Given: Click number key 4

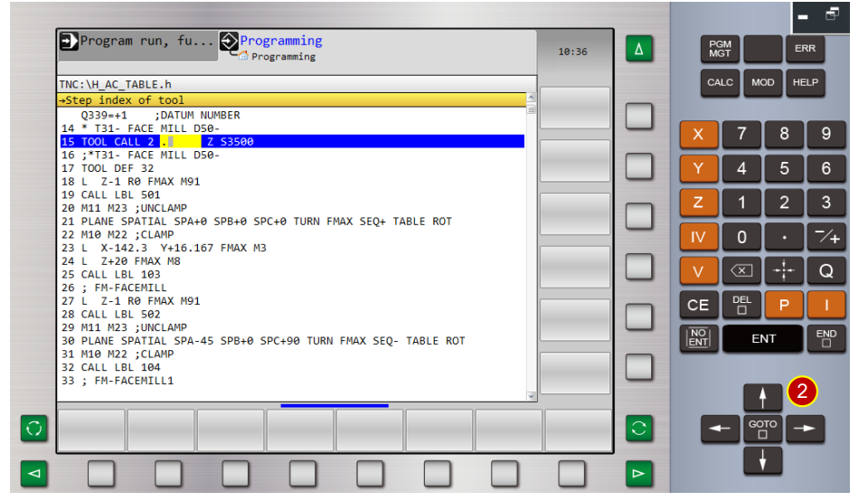Looking at the screenshot, I should click(x=741, y=168).
